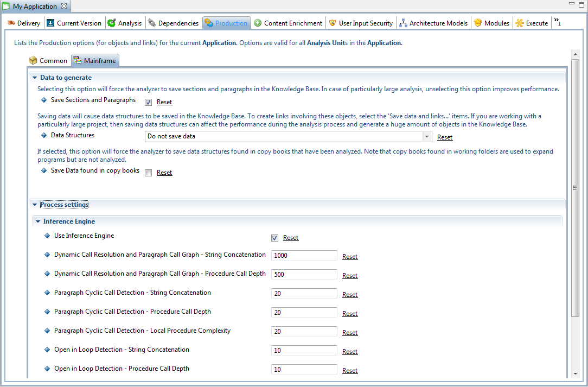The image size is (588, 387).
Task: Click the Execute tab star icon
Action: pos(520,23)
